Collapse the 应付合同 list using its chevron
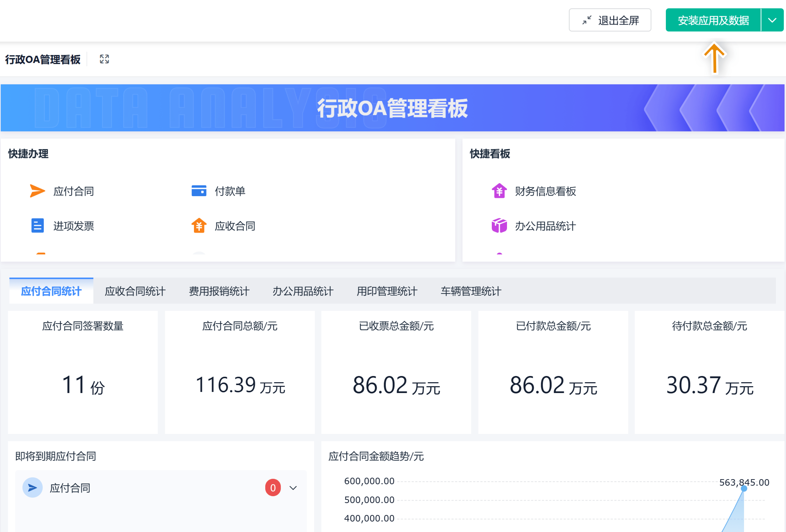The height and width of the screenshot is (532, 786). [x=293, y=488]
